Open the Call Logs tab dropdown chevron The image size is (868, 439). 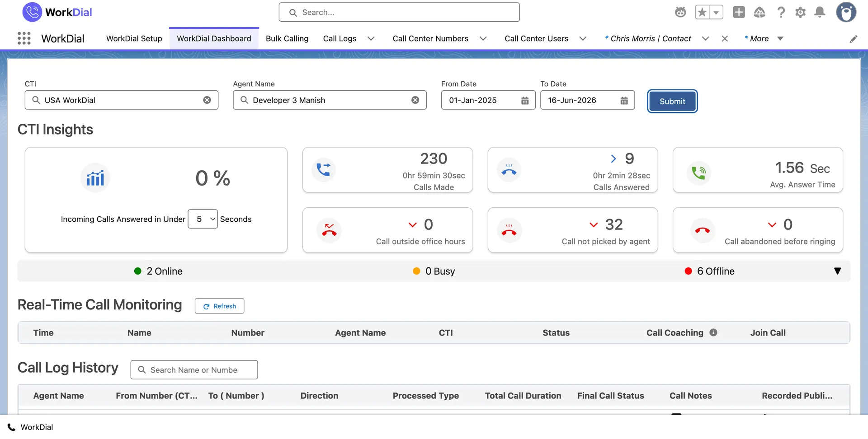(x=371, y=39)
